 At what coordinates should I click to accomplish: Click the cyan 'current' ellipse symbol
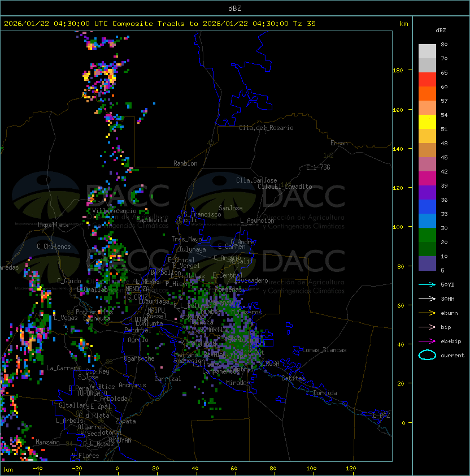[x=427, y=355]
